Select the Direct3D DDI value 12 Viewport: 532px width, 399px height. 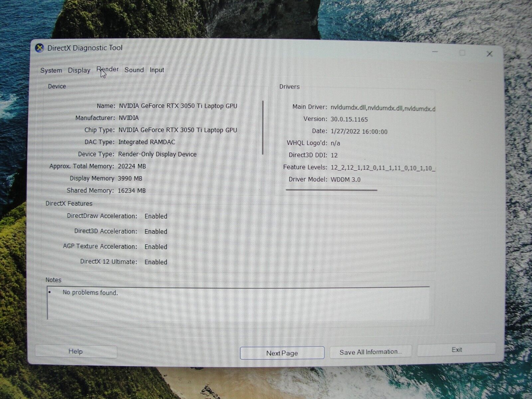(x=334, y=155)
